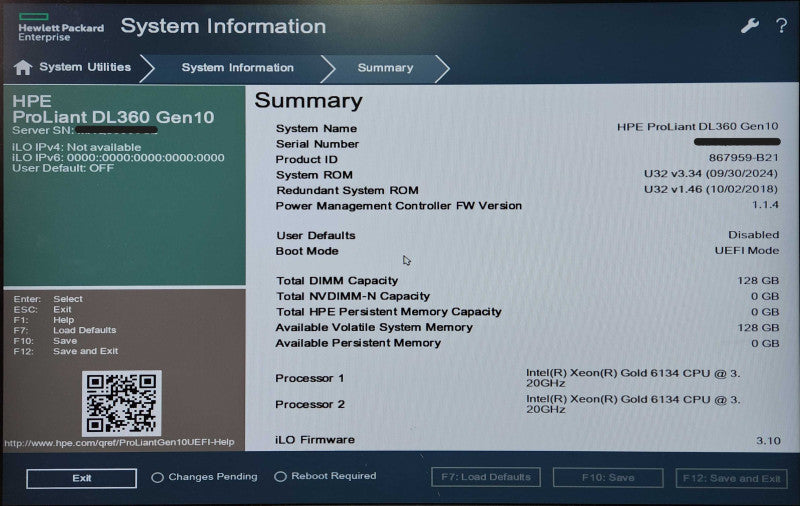The image size is (800, 506).
Task: Click the Exit button
Action: [82, 478]
